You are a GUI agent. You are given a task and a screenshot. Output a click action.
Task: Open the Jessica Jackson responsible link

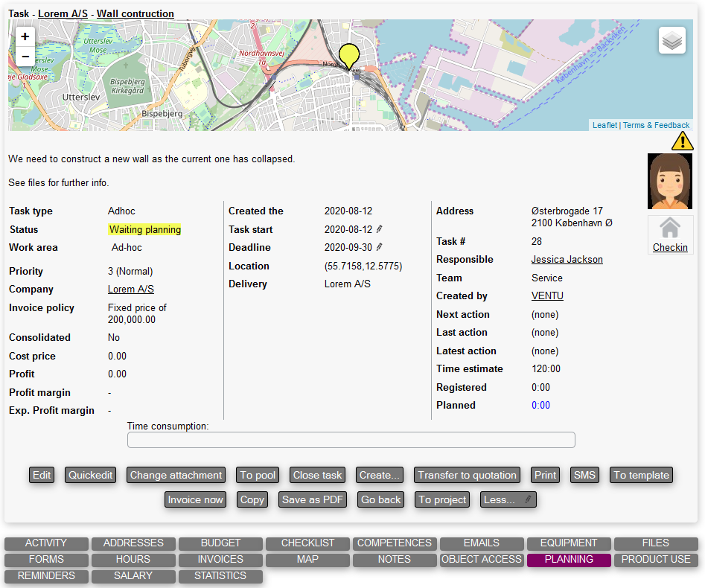pyautogui.click(x=567, y=260)
